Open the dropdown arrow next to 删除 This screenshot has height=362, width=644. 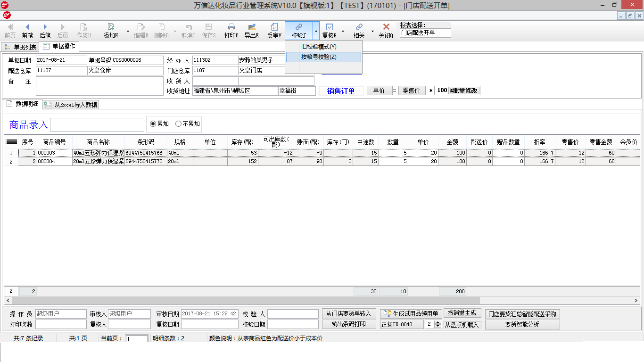[x=175, y=31]
